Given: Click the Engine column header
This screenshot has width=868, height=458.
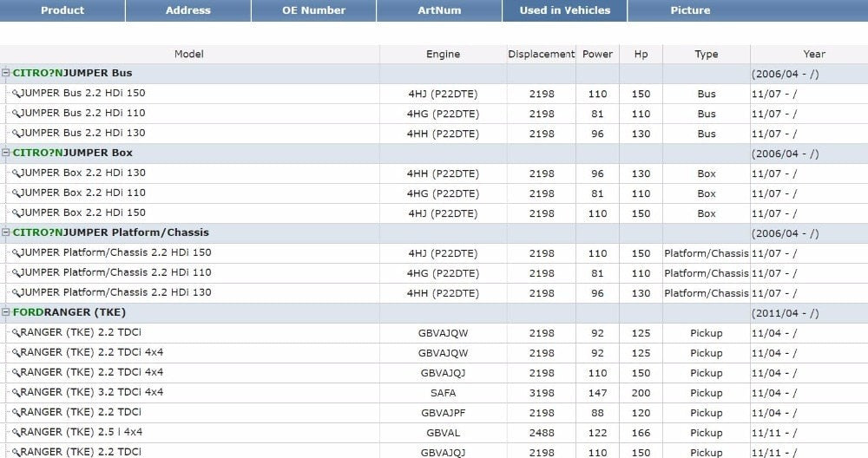Looking at the screenshot, I should click(443, 54).
